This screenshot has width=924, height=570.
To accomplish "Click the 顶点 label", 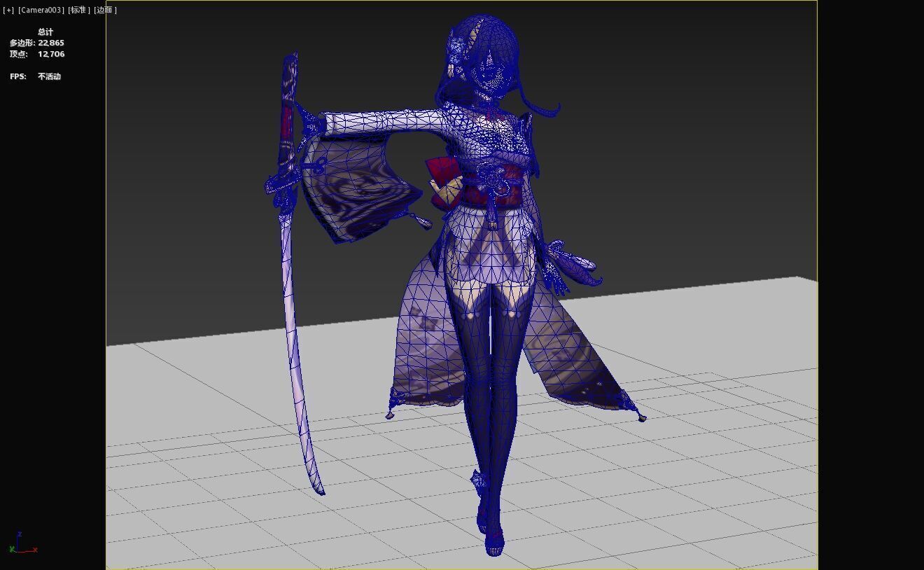I will 19,54.
